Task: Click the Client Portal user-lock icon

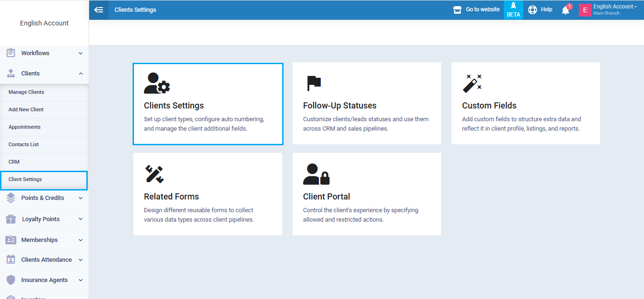Action: [x=316, y=174]
